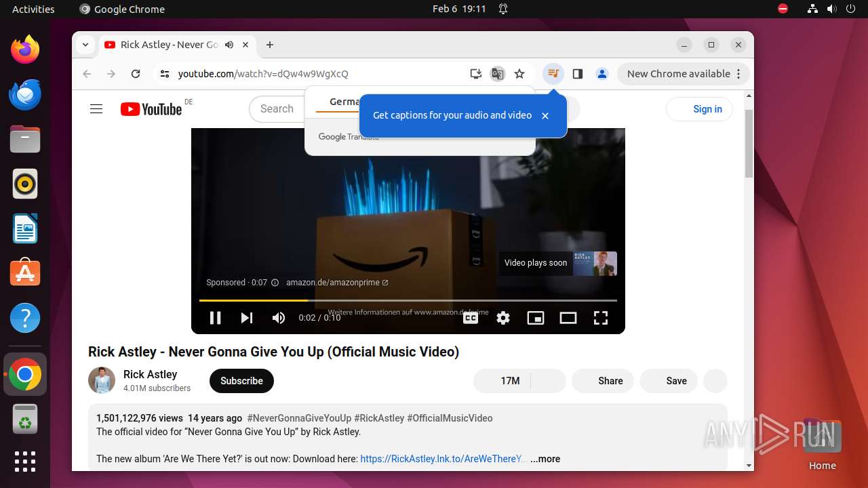Toggle Chrome side panel
This screenshot has width=868, height=488.
pyautogui.click(x=578, y=74)
